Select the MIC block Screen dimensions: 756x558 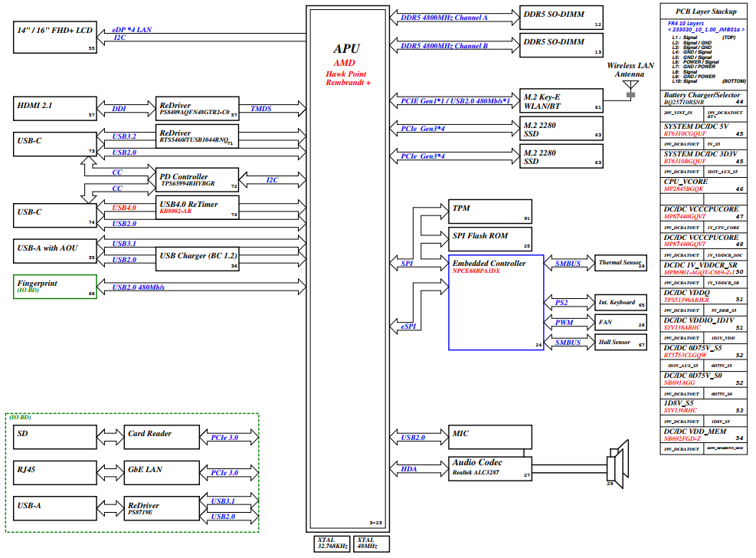490,437
